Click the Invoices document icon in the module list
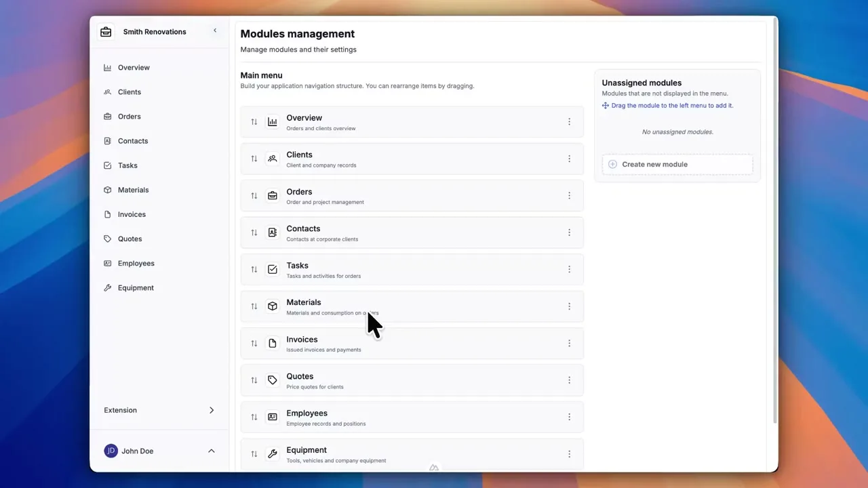 [272, 343]
